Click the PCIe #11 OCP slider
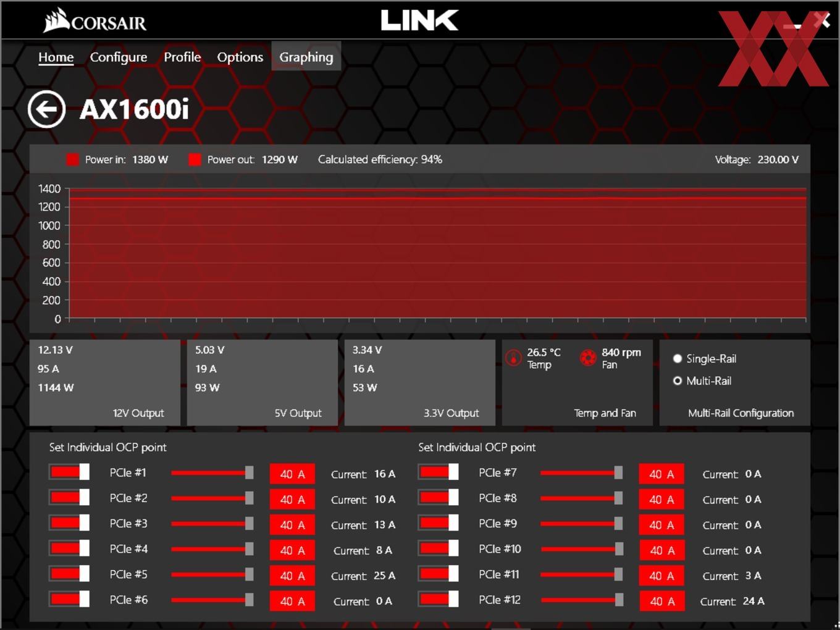This screenshot has height=630, width=840. (x=582, y=574)
